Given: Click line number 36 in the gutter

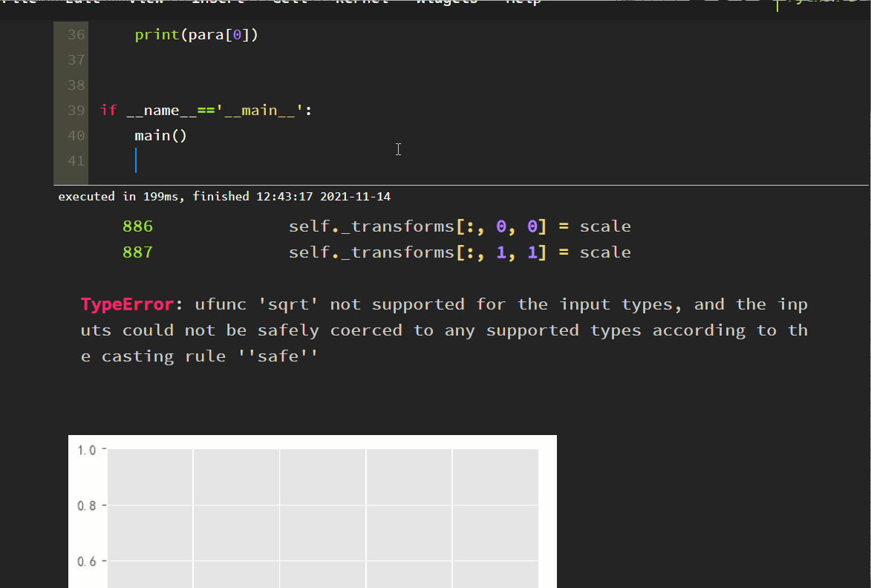Looking at the screenshot, I should click(x=76, y=35).
